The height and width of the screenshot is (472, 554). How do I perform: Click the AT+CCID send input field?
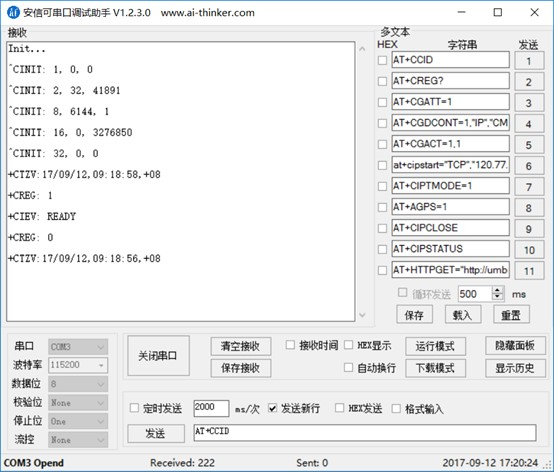coord(365,432)
